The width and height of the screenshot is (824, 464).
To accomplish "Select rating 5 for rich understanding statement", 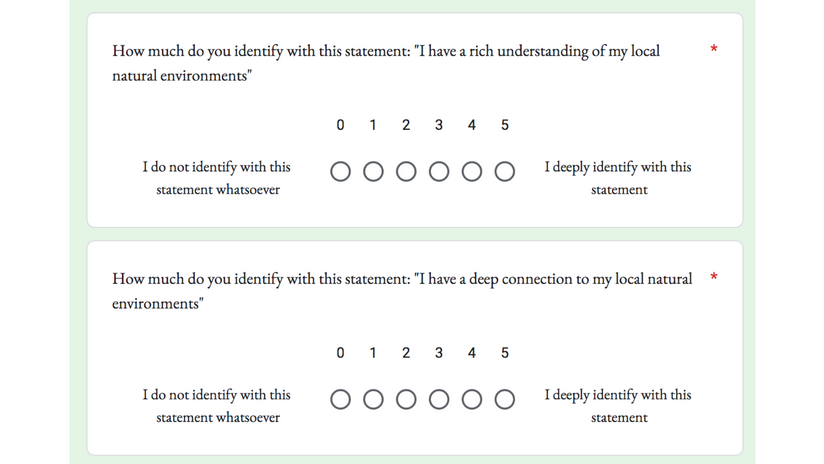I will click(x=505, y=172).
